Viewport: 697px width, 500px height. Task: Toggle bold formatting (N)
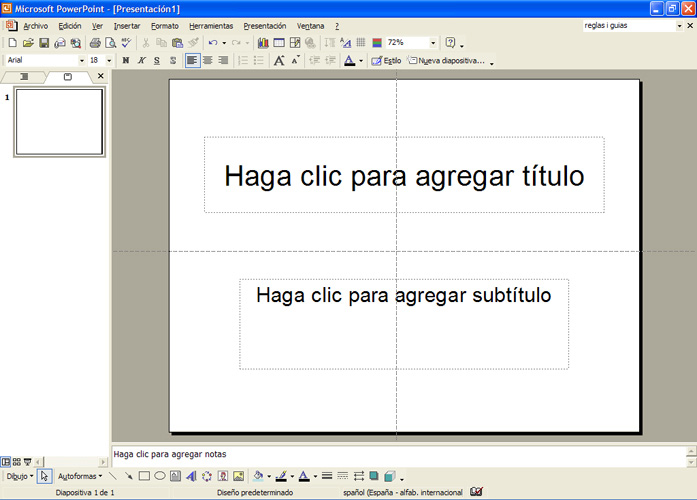[126, 60]
